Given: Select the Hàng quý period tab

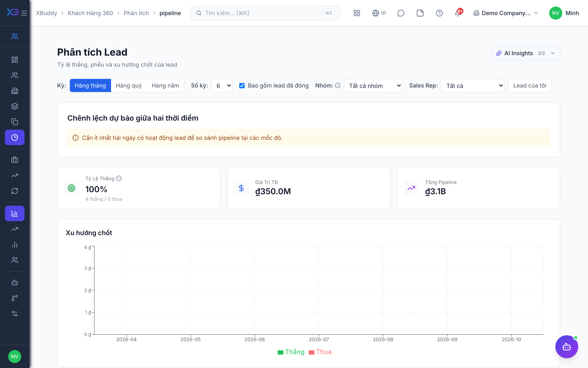Looking at the screenshot, I should point(129,85).
